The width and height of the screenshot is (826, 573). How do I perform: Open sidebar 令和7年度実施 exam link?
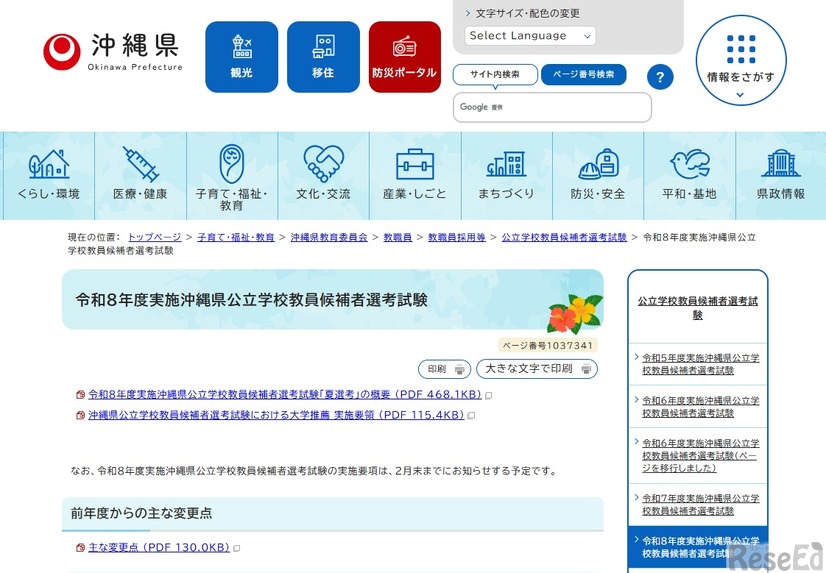pos(701,505)
